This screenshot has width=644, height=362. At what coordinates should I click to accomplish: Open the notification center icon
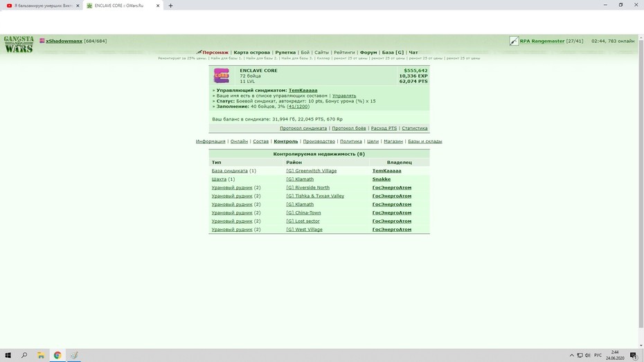(634, 356)
